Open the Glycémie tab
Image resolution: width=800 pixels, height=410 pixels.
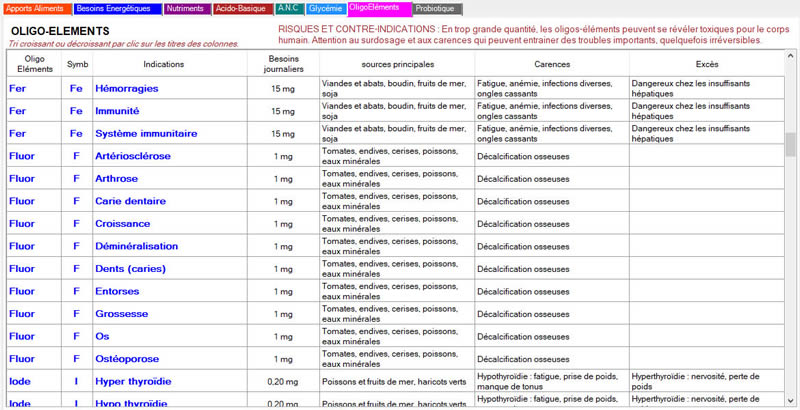pyautogui.click(x=327, y=9)
